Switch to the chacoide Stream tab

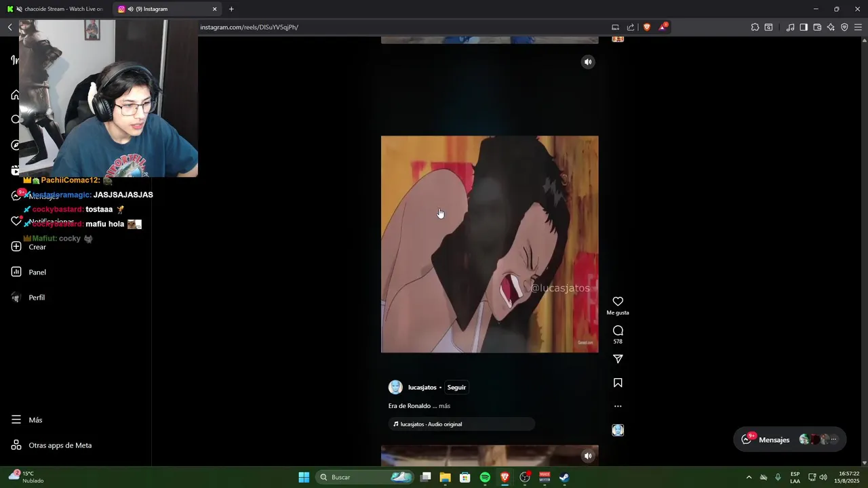tap(56, 9)
